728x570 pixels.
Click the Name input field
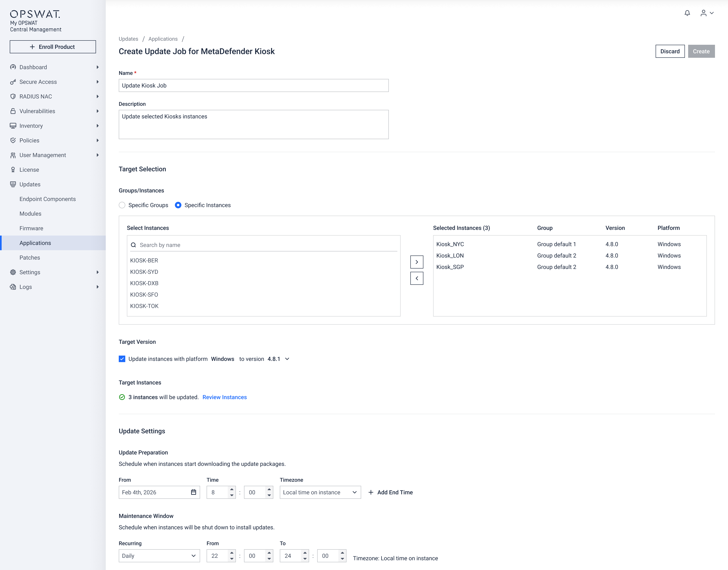[254, 85]
